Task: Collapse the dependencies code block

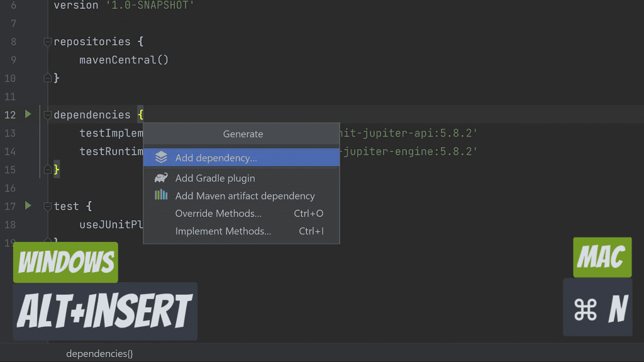Action: pos(47,114)
